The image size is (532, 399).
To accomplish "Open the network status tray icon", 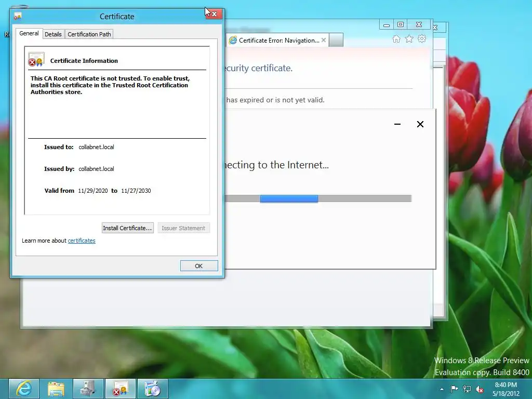I will click(x=467, y=389).
